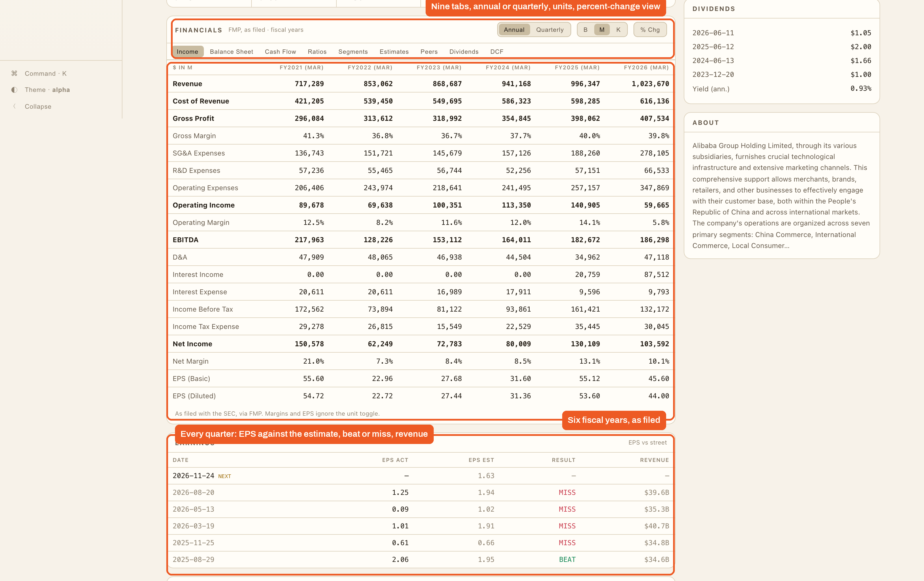Open the Balance Sheet tab
This screenshot has width=924, height=581.
coord(231,51)
